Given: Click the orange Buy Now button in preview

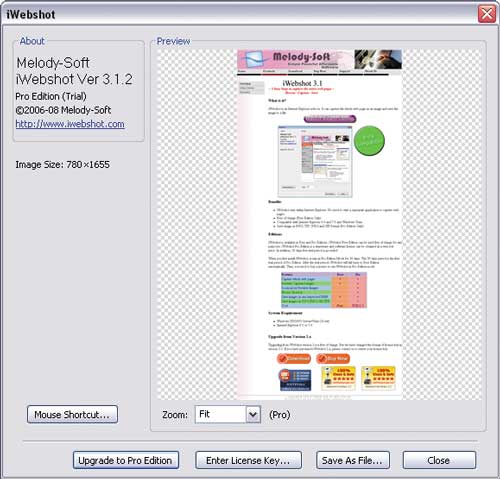Looking at the screenshot, I should click(333, 359).
